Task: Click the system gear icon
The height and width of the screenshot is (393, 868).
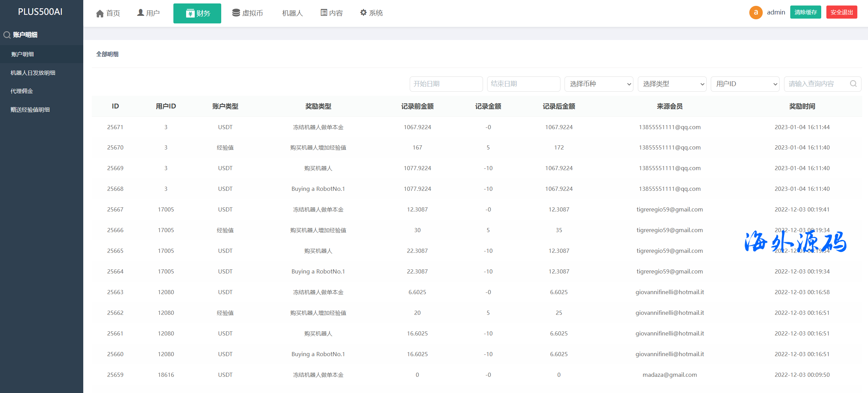Action: [363, 13]
